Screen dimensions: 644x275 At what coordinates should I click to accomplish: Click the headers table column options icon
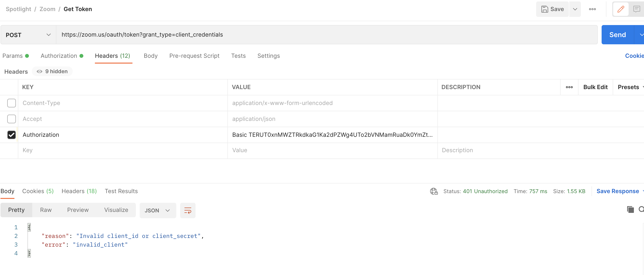(569, 87)
